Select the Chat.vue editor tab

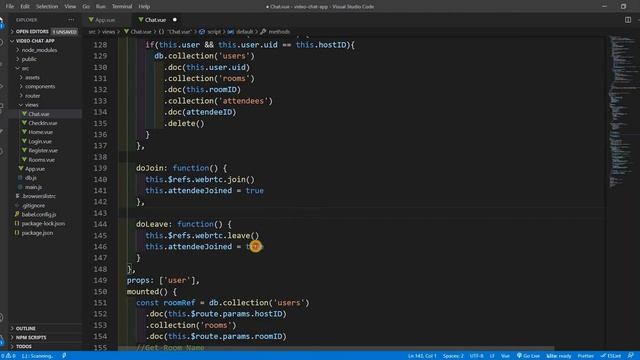[x=156, y=20]
